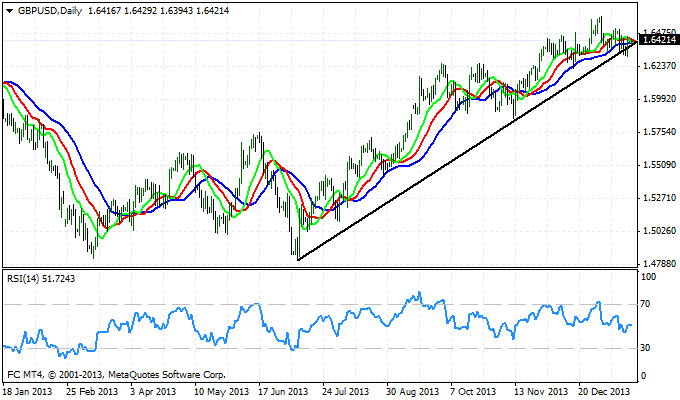This screenshot has height=400, width=680.
Task: Click the RSI(14) 51.7243 indicator label
Action: [41, 279]
